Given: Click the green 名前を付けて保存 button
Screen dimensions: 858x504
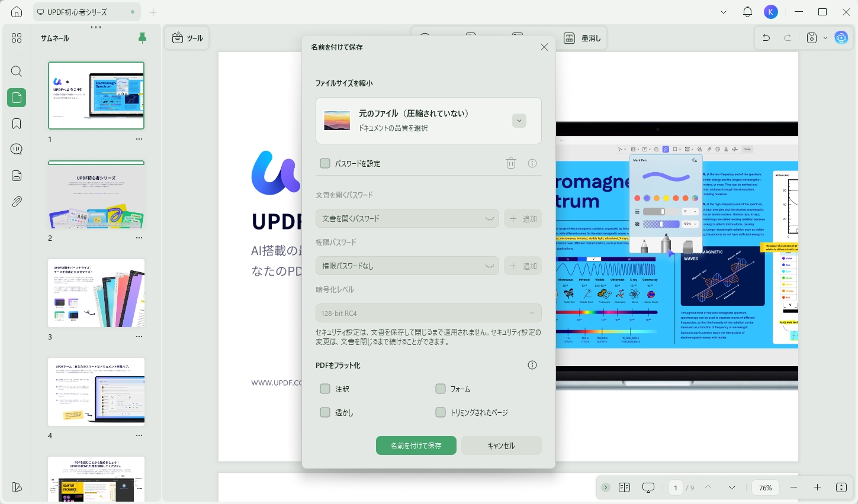Looking at the screenshot, I should 416,445.
